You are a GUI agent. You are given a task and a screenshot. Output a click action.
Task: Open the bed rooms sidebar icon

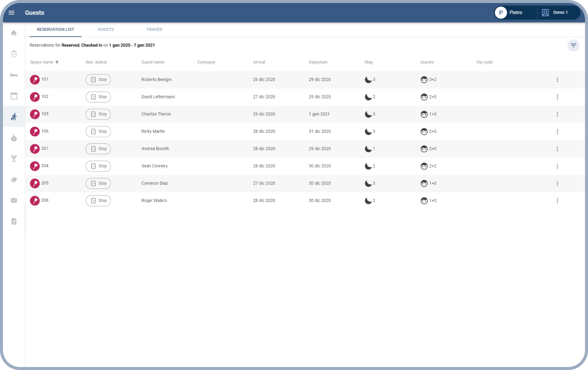pos(14,75)
